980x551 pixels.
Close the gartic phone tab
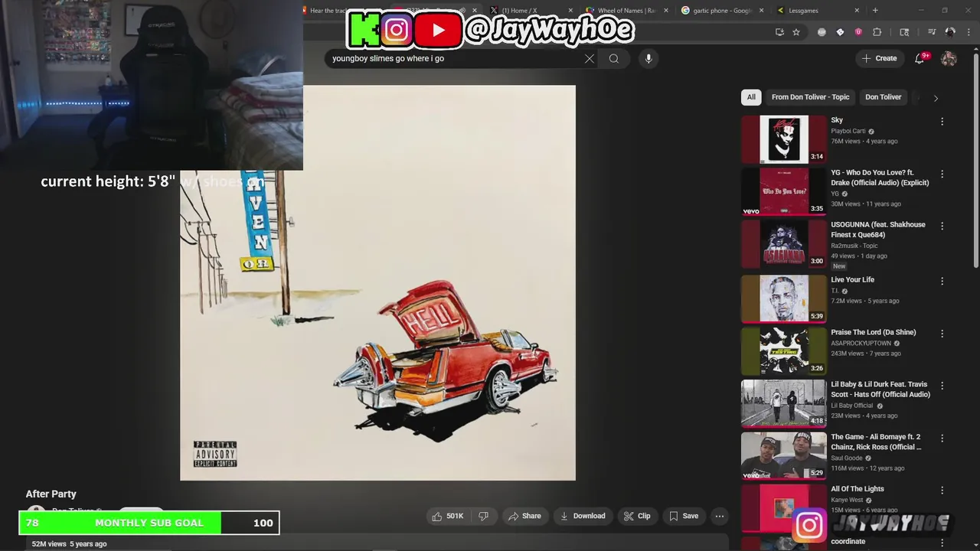tap(762, 11)
